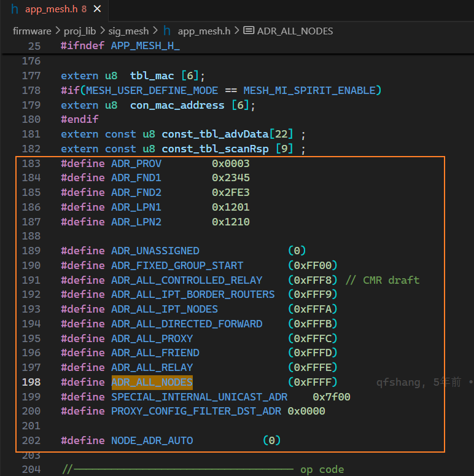Image resolution: width=474 pixels, height=476 pixels.
Task: Click the ADR_ALL_CONTROLLED_RELAY macro name
Action: [187, 280]
